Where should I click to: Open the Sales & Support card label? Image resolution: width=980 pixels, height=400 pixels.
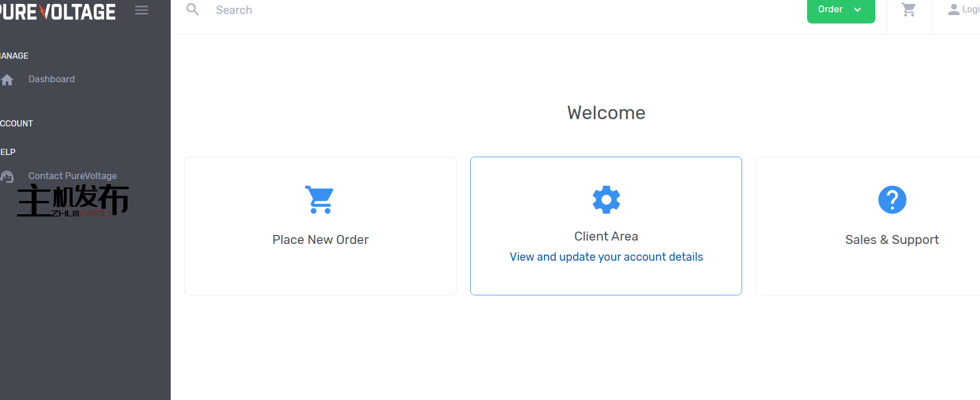coord(892,239)
